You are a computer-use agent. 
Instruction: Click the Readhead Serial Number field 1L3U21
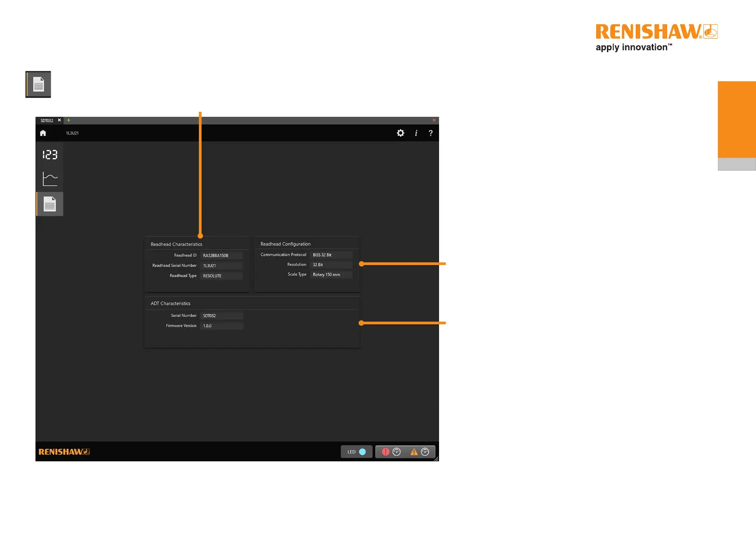pyautogui.click(x=221, y=266)
